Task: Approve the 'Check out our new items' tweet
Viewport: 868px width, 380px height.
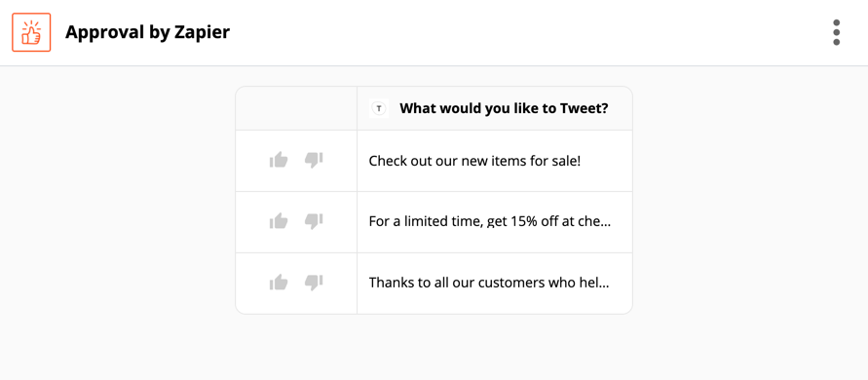Action: 279,161
